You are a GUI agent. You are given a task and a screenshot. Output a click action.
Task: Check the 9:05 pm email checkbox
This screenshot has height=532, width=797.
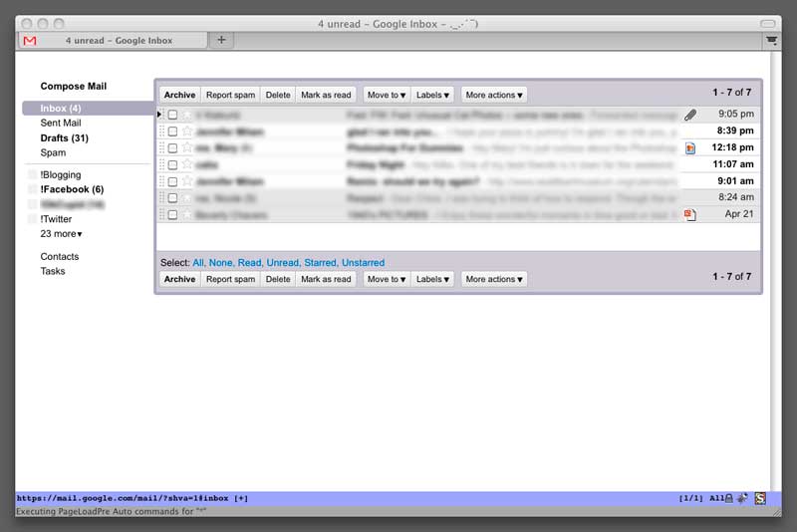[172, 115]
